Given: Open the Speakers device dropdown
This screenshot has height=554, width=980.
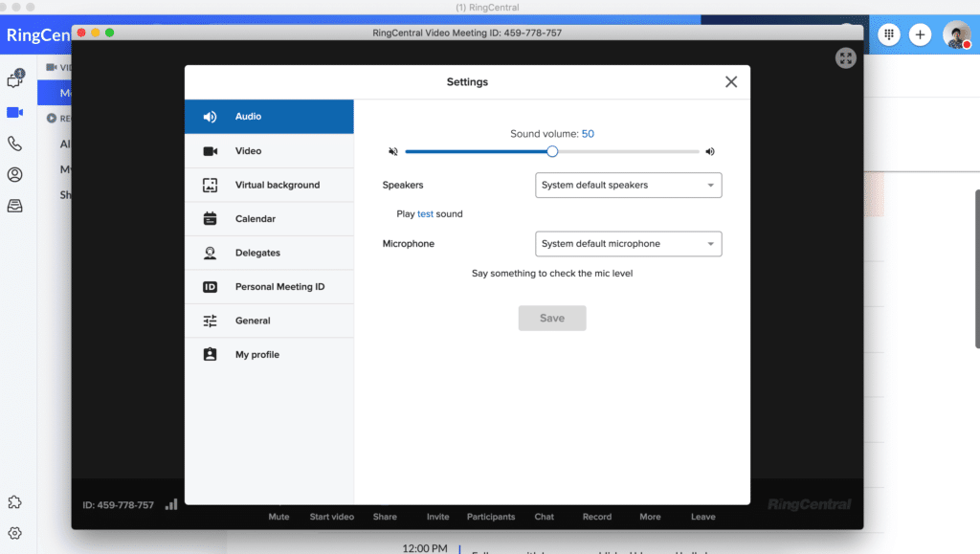Looking at the screenshot, I should [x=628, y=185].
